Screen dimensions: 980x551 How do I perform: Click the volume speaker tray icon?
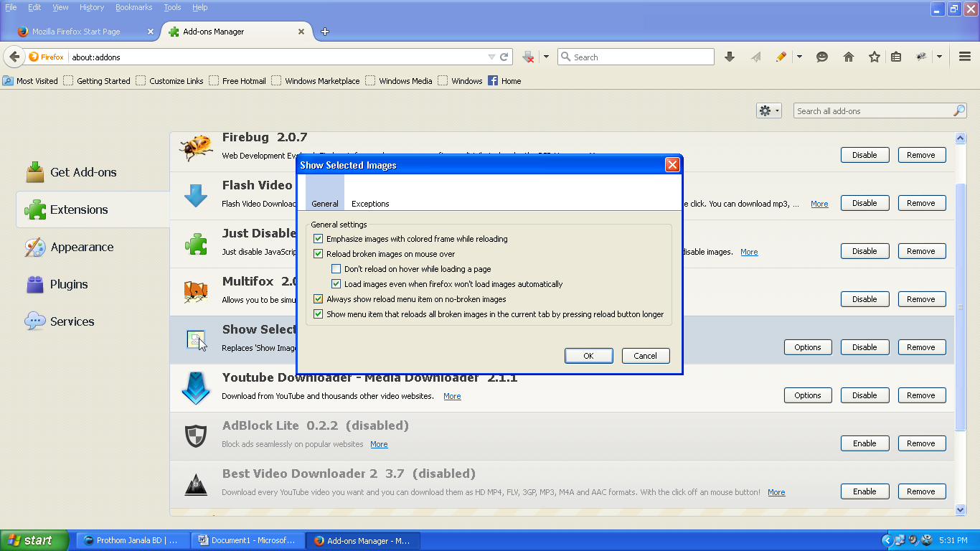(x=913, y=540)
